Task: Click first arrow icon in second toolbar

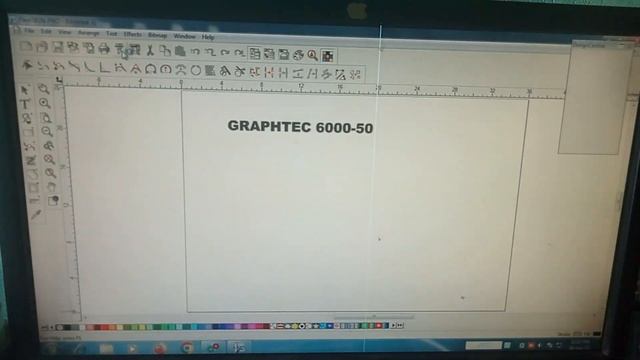Action: (27, 65)
